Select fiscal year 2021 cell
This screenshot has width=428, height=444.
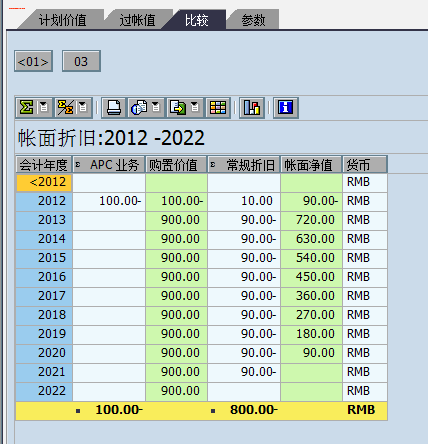[44, 372]
